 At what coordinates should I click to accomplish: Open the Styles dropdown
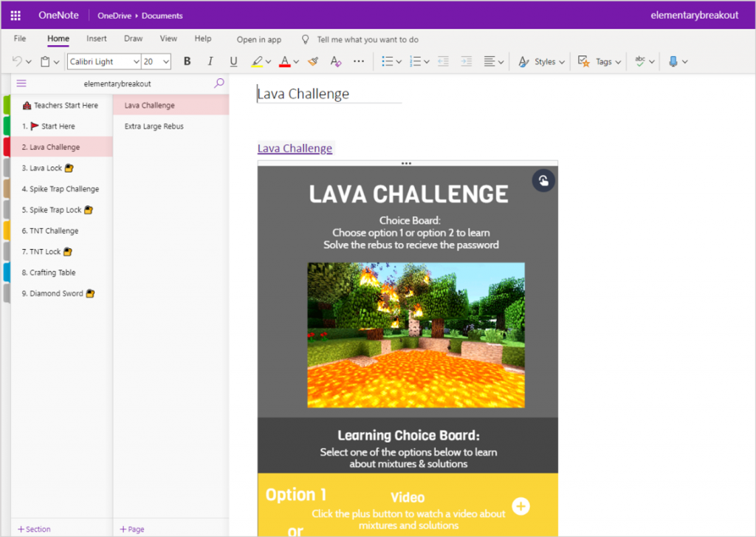click(x=542, y=62)
